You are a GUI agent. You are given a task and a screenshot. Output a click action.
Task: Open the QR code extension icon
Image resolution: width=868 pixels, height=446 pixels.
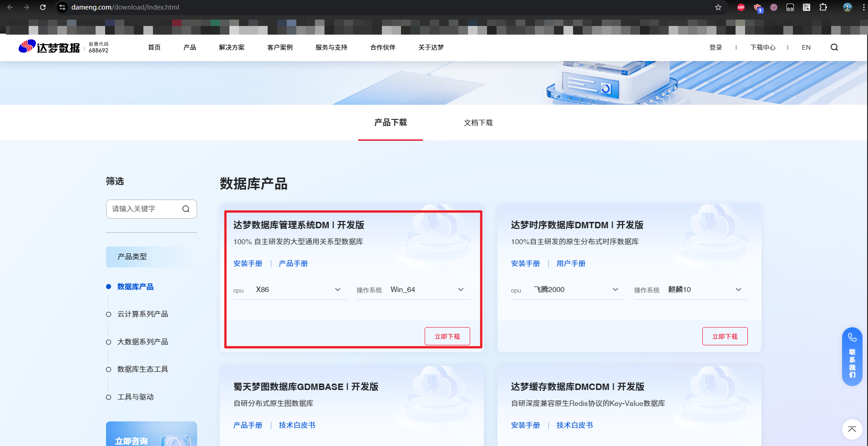pos(807,7)
